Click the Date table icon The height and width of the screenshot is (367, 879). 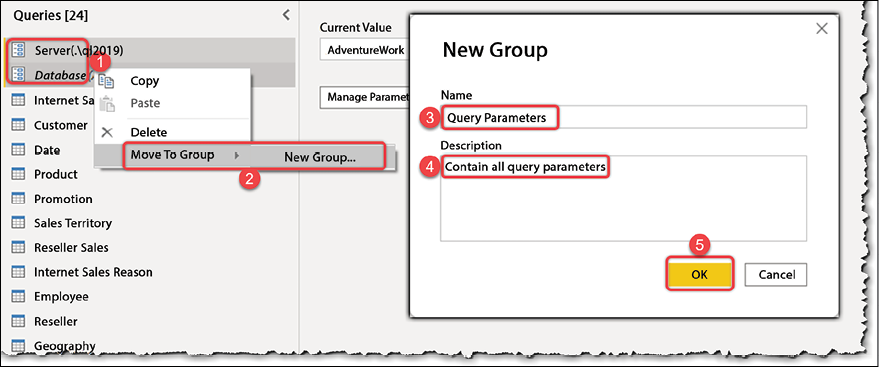(x=18, y=150)
